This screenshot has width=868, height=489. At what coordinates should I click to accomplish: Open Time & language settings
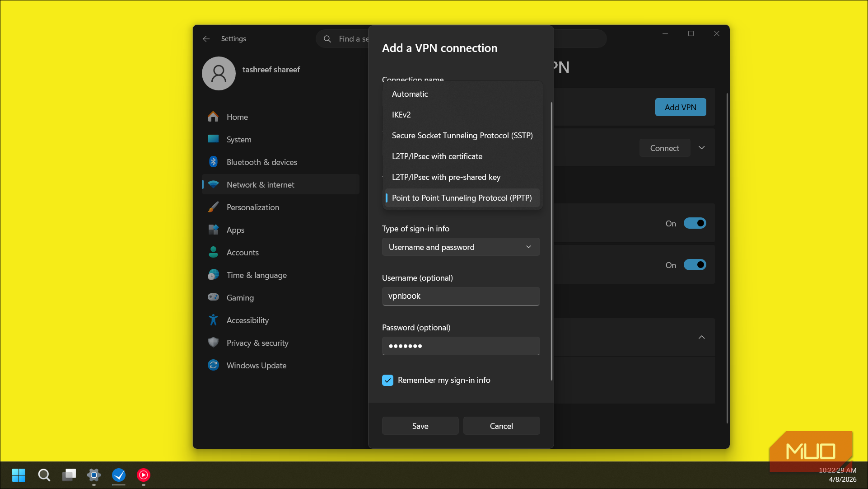280,275
